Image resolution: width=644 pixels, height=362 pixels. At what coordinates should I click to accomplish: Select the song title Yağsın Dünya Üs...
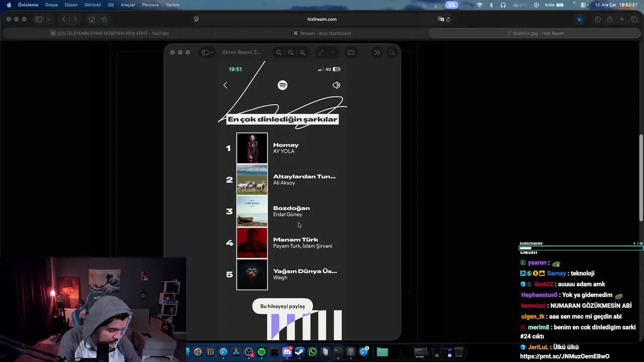305,271
